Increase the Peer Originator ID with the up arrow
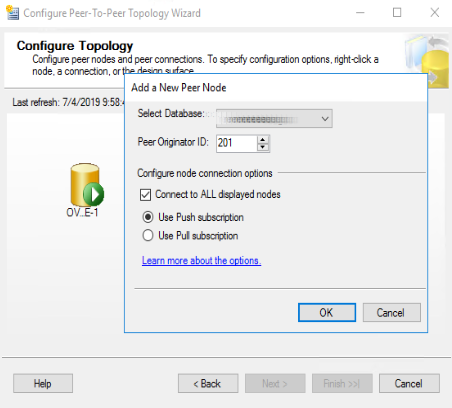Viewport: 452px width, 408px height. (x=263, y=140)
